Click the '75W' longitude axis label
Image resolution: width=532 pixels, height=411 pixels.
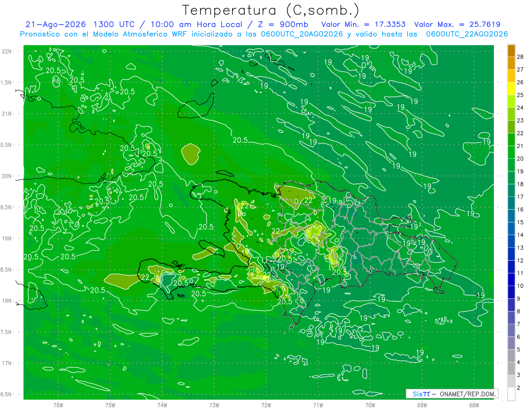tap(110, 405)
